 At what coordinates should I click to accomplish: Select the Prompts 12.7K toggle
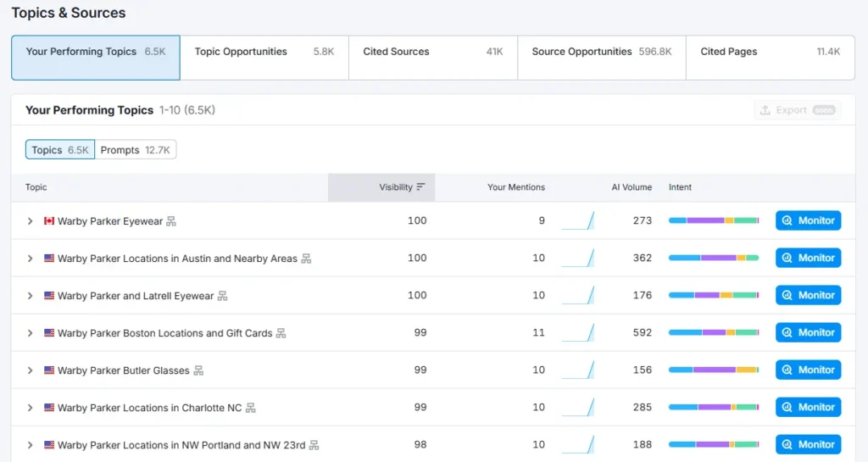click(x=136, y=150)
